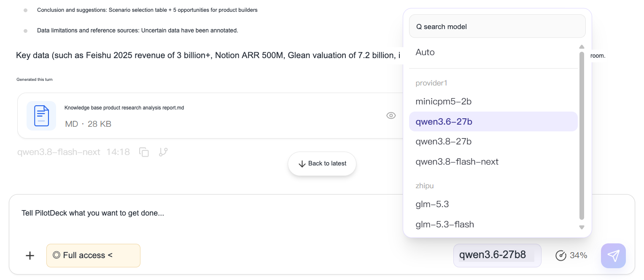Click the 34% context usage value

578,255
